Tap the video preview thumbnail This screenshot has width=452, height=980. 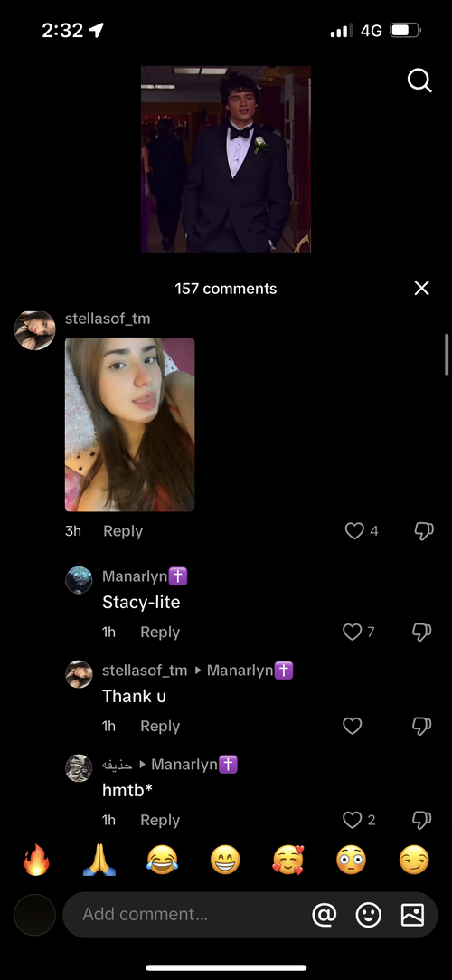[x=226, y=159]
